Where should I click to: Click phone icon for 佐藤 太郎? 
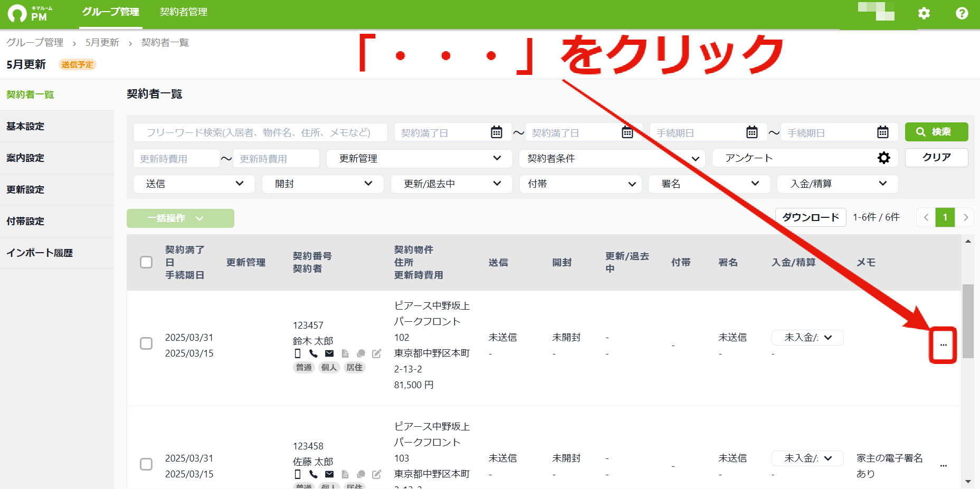click(x=313, y=474)
